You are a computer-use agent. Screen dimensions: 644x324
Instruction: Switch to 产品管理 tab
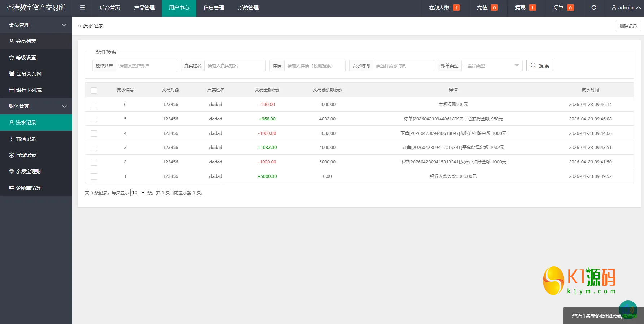[144, 8]
